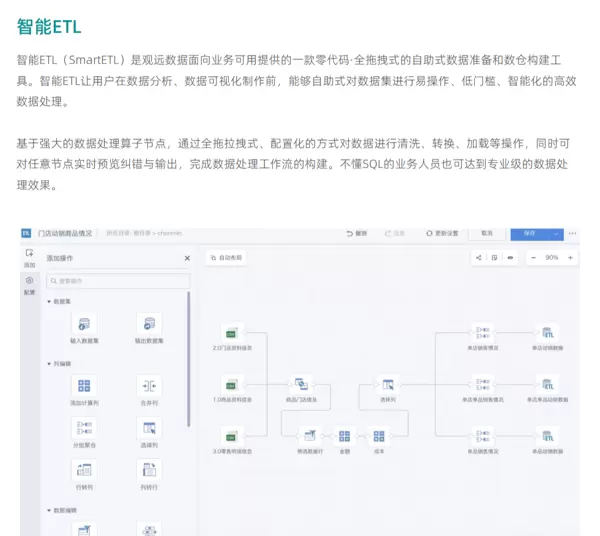Select the 列转行 operator icon

coord(149,470)
